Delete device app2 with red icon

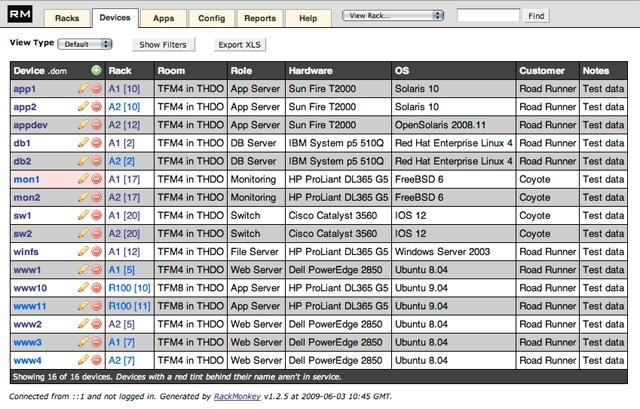tap(97, 107)
